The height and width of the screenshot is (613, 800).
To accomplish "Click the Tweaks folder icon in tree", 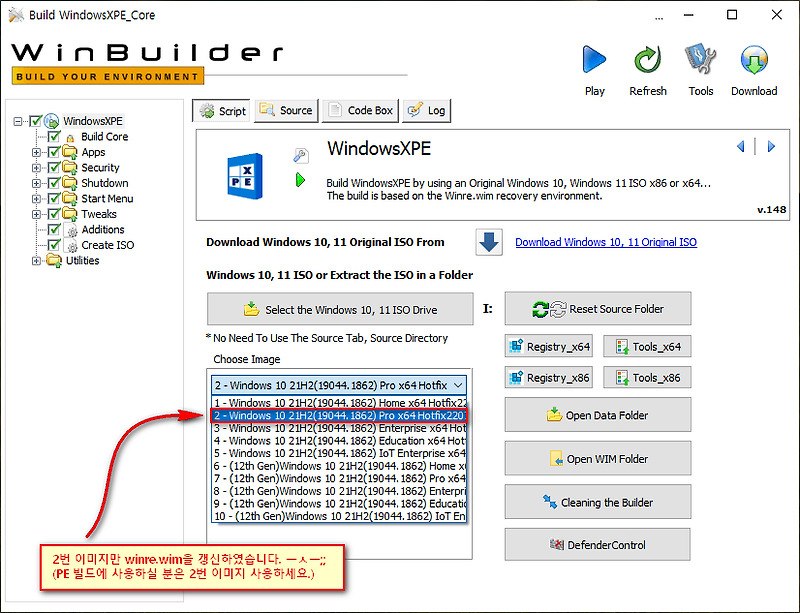I will (x=70, y=213).
